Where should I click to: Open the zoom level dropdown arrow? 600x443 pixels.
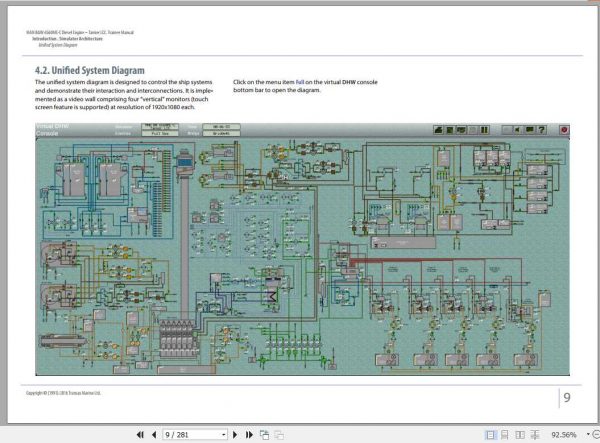[x=588, y=435]
